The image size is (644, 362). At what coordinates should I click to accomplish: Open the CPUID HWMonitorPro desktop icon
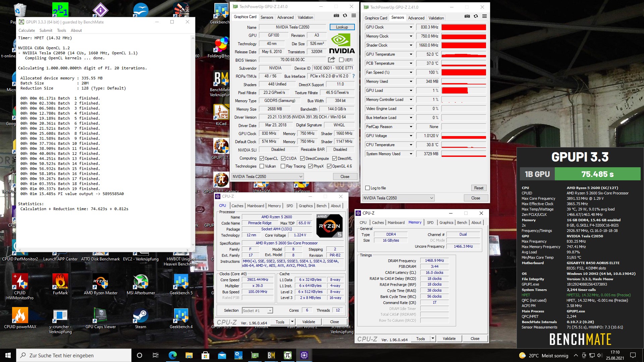[x=20, y=287]
